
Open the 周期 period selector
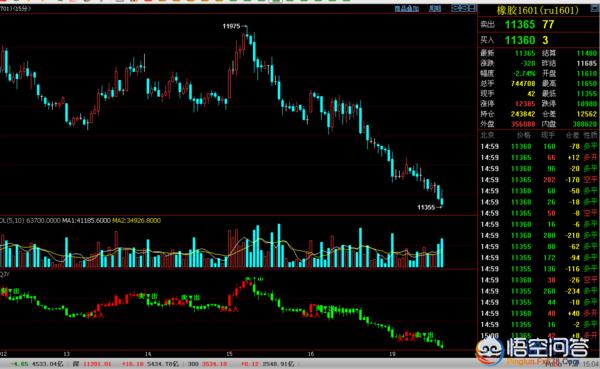(435, 8)
